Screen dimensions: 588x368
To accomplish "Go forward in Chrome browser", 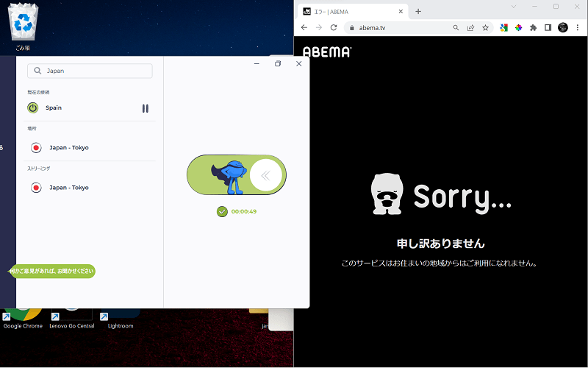I will [319, 27].
